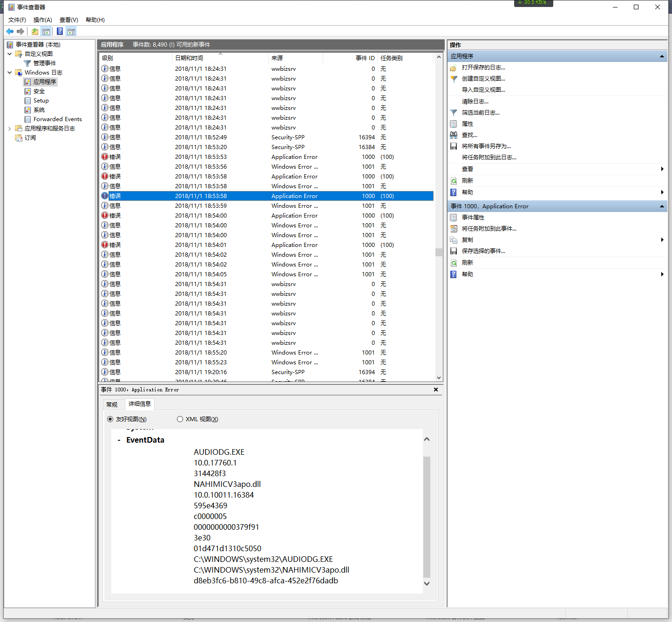Toggle the action pane toolbar icon
Screen dimensions: 672x622
point(71,31)
